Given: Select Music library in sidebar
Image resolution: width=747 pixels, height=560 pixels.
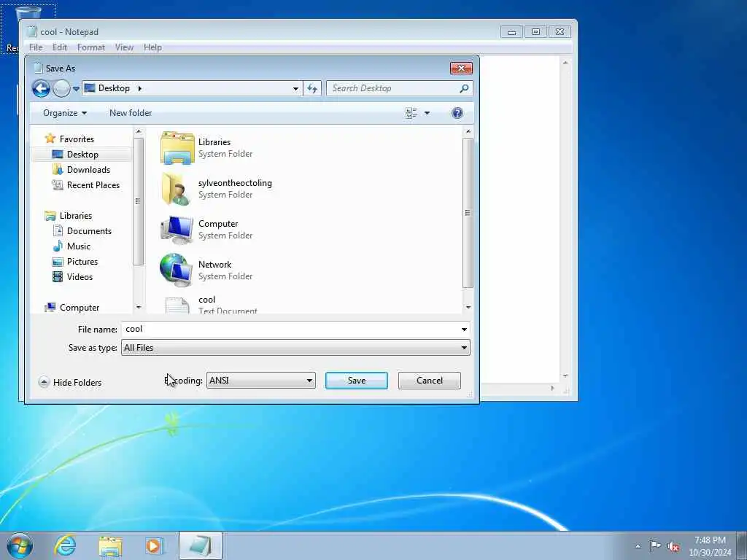Looking at the screenshot, I should (x=78, y=246).
